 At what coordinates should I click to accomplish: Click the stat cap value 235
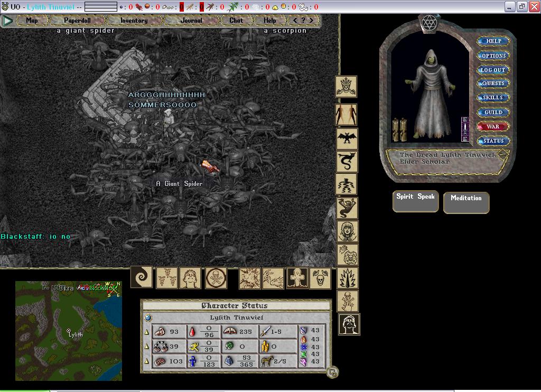[246, 332]
